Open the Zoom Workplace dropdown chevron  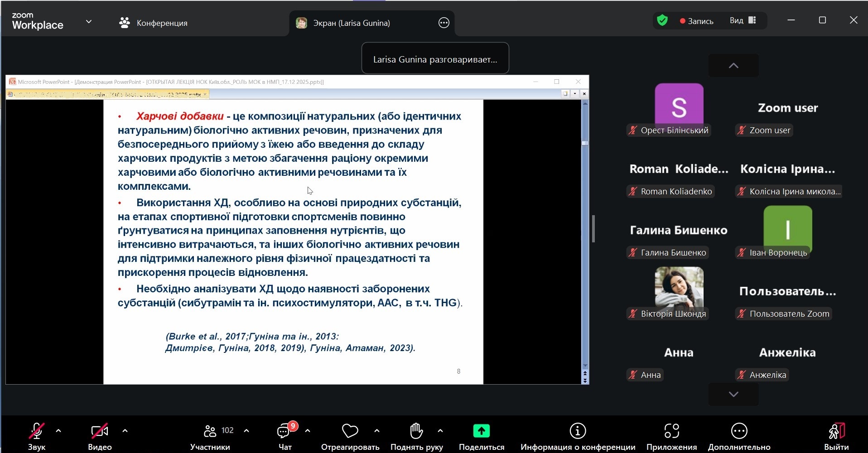tap(89, 21)
